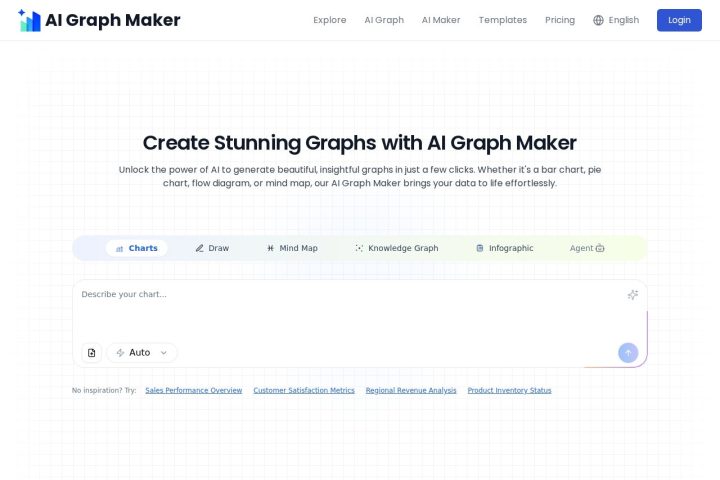The width and height of the screenshot is (720, 480).
Task: Click the globe language icon
Action: coord(598,20)
